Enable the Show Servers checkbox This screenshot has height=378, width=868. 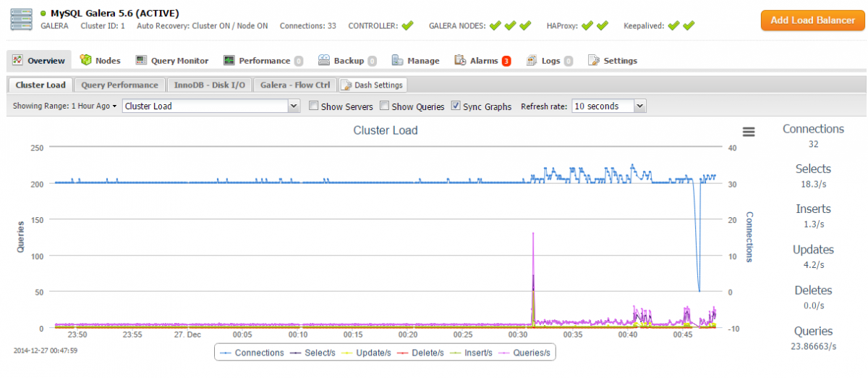313,106
